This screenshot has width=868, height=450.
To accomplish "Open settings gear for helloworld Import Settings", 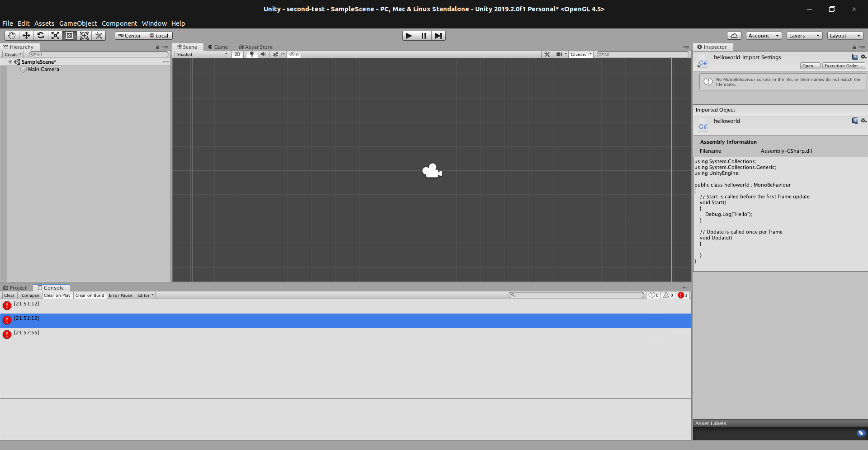I will point(863,57).
